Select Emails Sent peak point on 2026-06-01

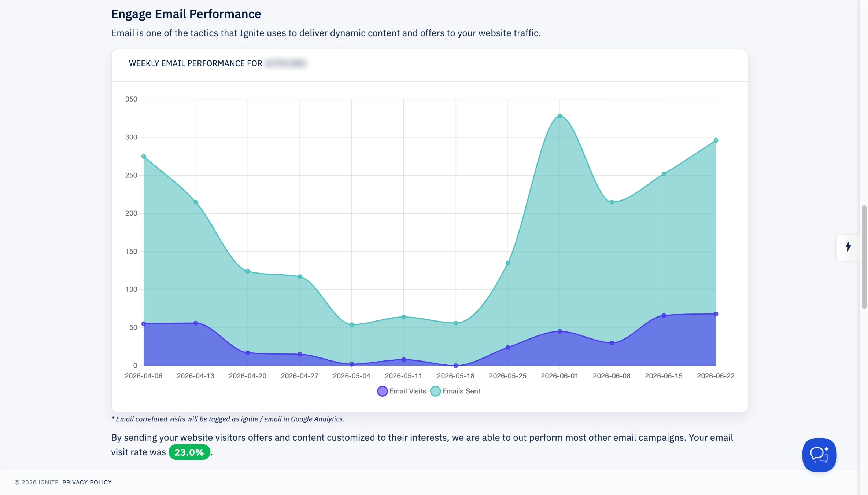click(559, 116)
